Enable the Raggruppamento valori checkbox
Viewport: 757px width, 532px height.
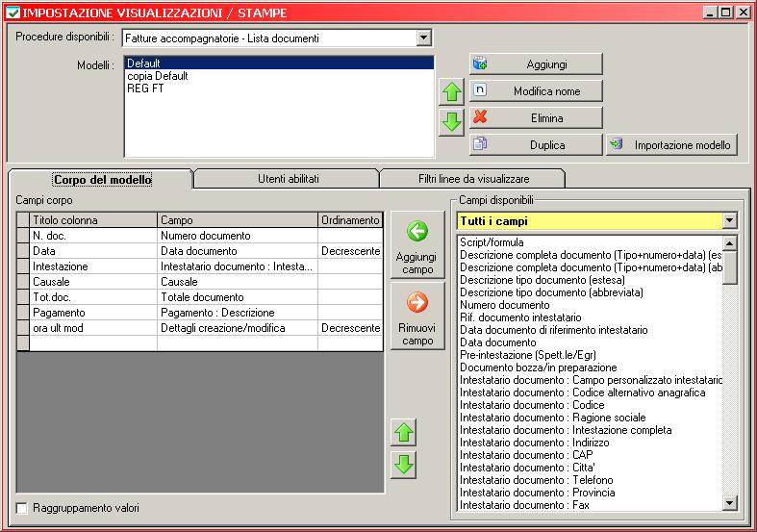click(x=22, y=508)
